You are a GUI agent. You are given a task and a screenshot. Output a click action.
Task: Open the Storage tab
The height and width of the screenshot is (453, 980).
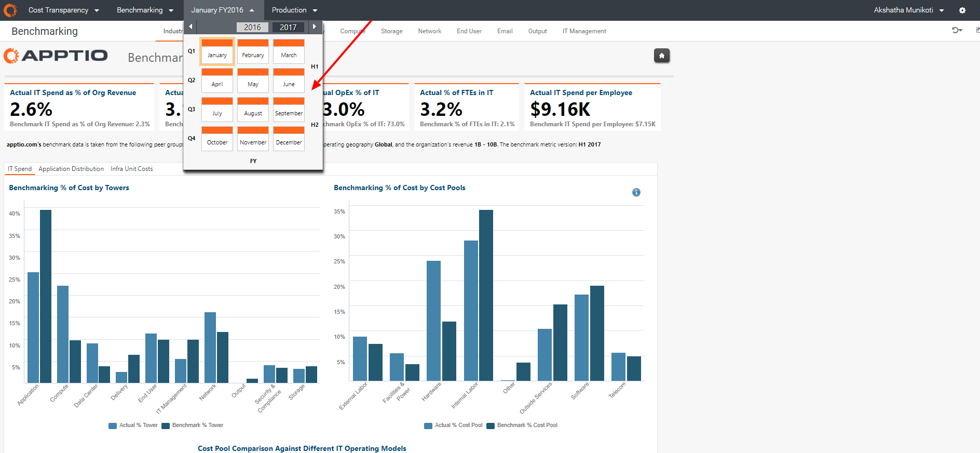392,31
